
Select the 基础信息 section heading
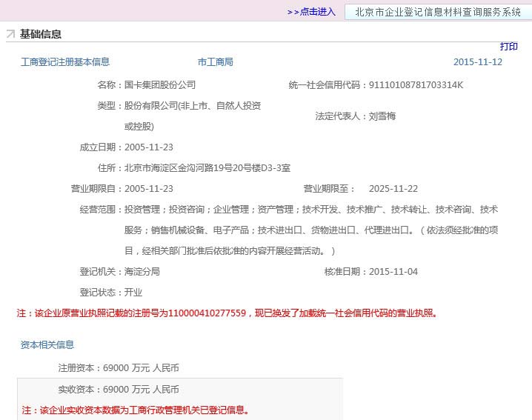(x=40, y=34)
